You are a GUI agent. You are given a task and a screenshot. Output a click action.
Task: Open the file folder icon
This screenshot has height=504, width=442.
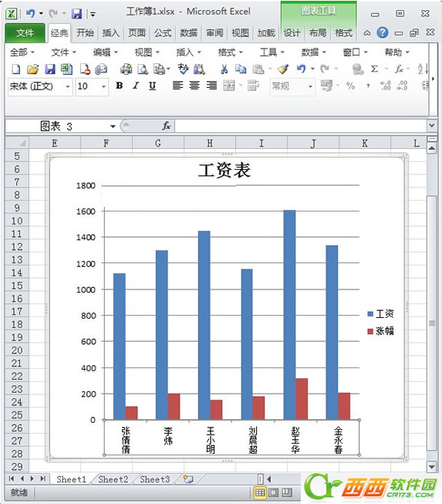[32, 69]
